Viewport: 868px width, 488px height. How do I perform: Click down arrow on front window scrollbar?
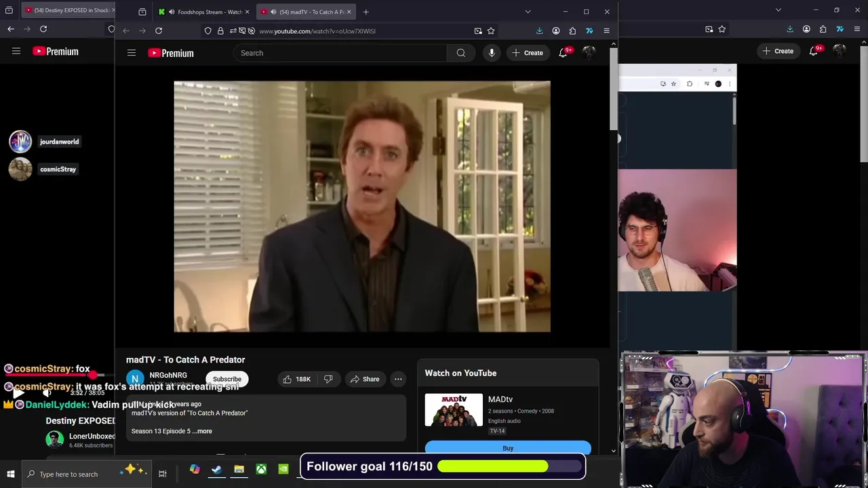(x=614, y=451)
